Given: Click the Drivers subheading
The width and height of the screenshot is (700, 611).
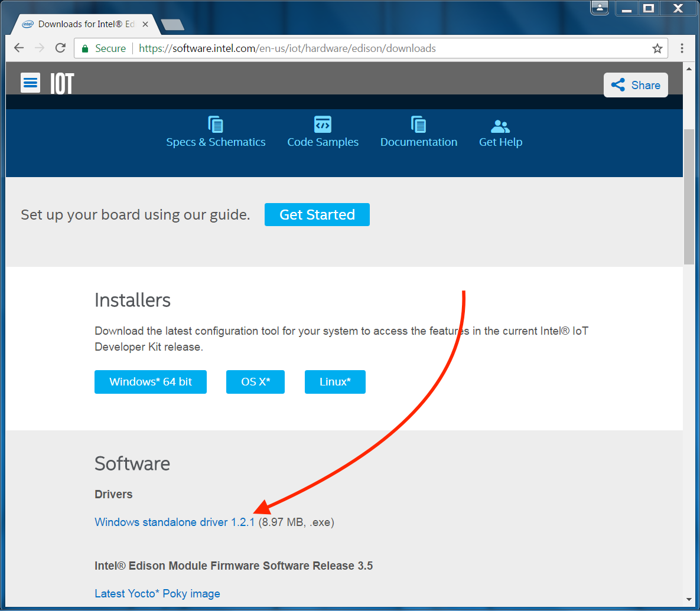Looking at the screenshot, I should pos(113,494).
